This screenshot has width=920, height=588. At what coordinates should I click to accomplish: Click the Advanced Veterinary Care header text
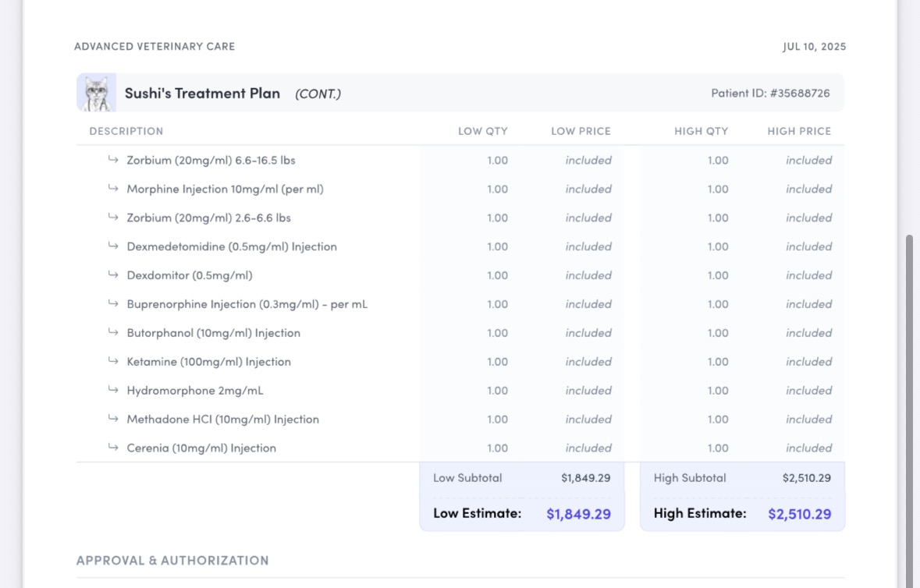tap(155, 46)
